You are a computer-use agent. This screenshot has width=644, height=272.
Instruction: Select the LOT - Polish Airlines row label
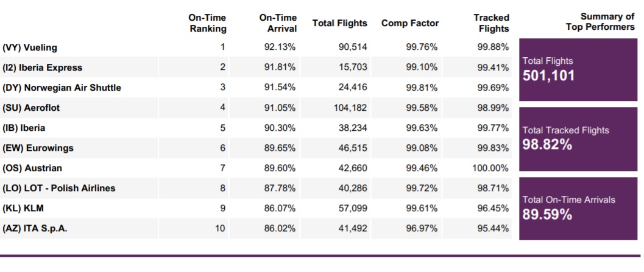(x=58, y=188)
